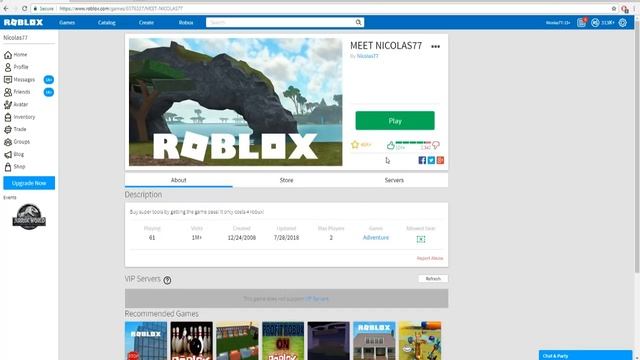Click the Messages unread count badge
The width and height of the screenshot is (640, 360).
click(49, 80)
